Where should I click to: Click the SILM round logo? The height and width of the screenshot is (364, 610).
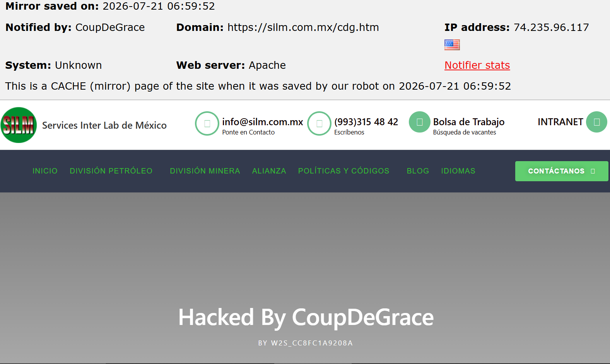coord(19,125)
